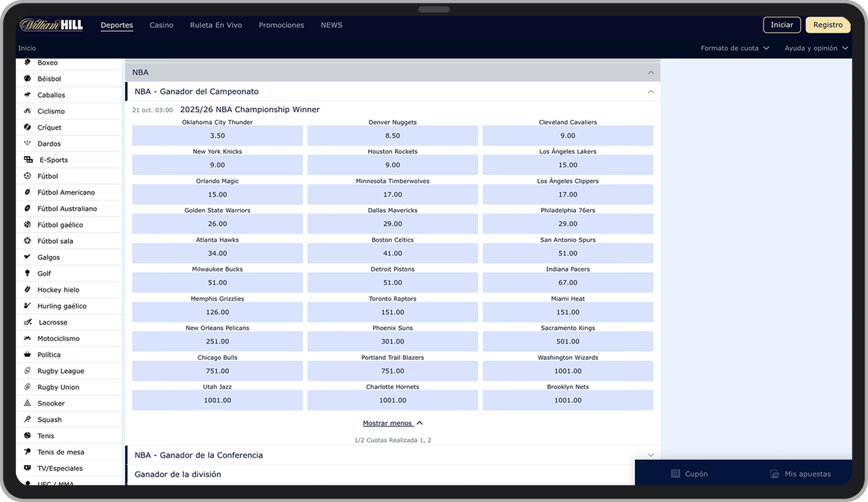Select the Fútbol soccer ball icon

[x=28, y=176]
